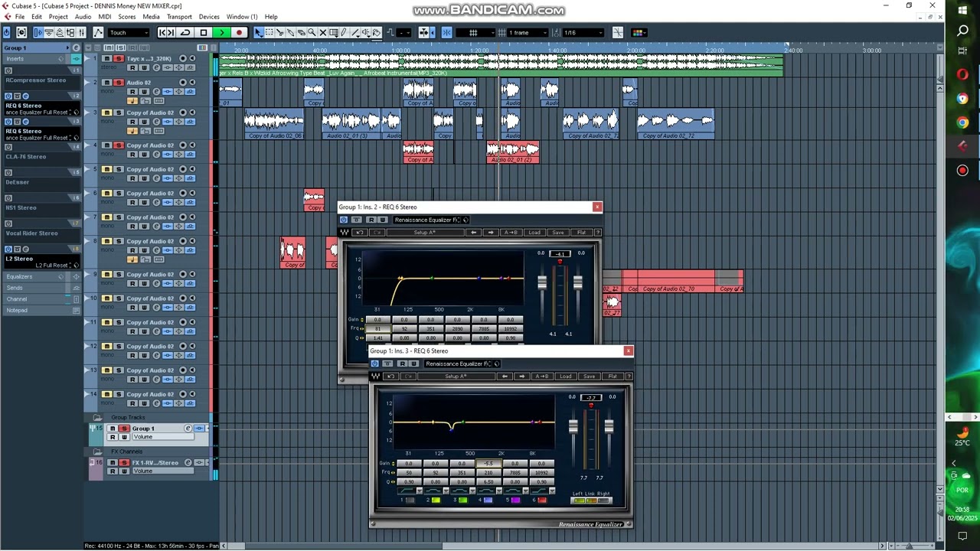The image size is (980, 551).
Task: Select the Object Selection arrow tool
Action: pos(258,32)
